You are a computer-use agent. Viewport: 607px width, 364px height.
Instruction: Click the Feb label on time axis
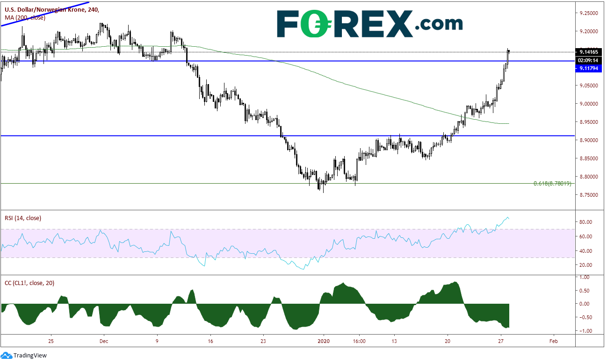point(554,340)
